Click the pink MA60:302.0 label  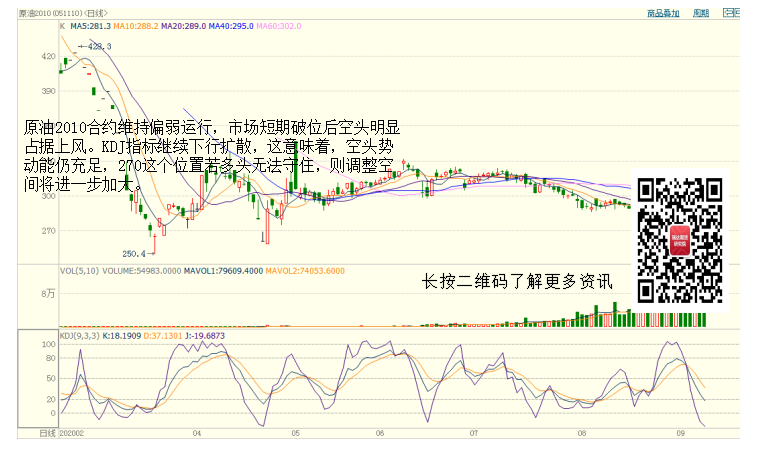click(x=278, y=27)
